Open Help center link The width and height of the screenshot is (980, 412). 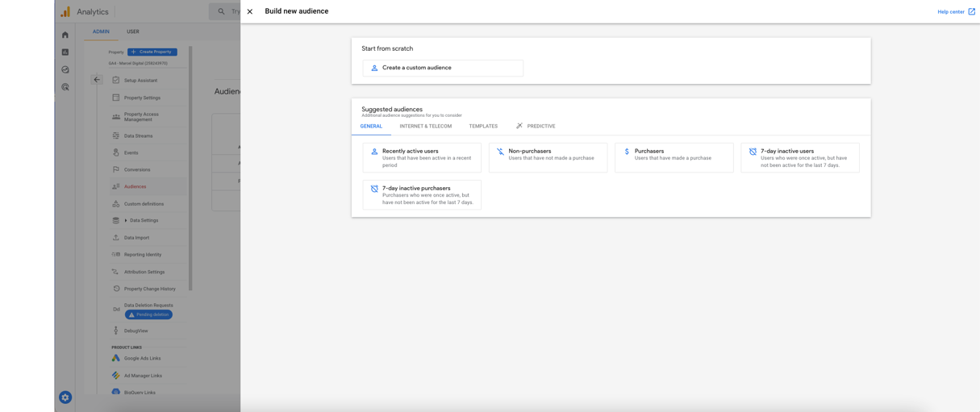[x=956, y=11]
